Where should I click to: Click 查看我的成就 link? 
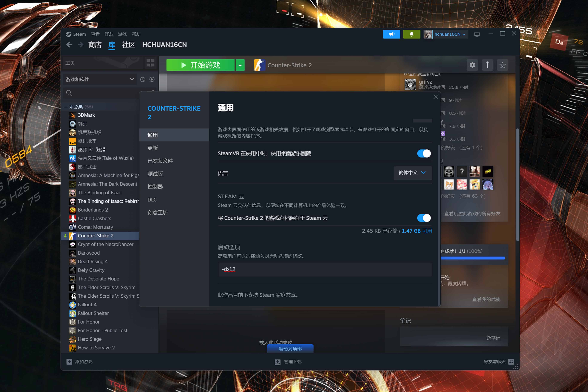click(486, 300)
